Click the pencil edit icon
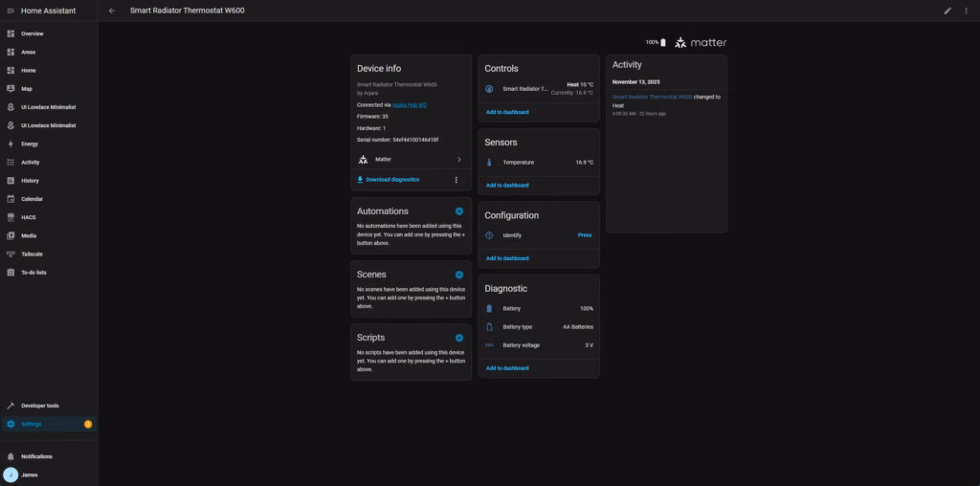Screen dimensions: 980x486 pyautogui.click(x=947, y=11)
